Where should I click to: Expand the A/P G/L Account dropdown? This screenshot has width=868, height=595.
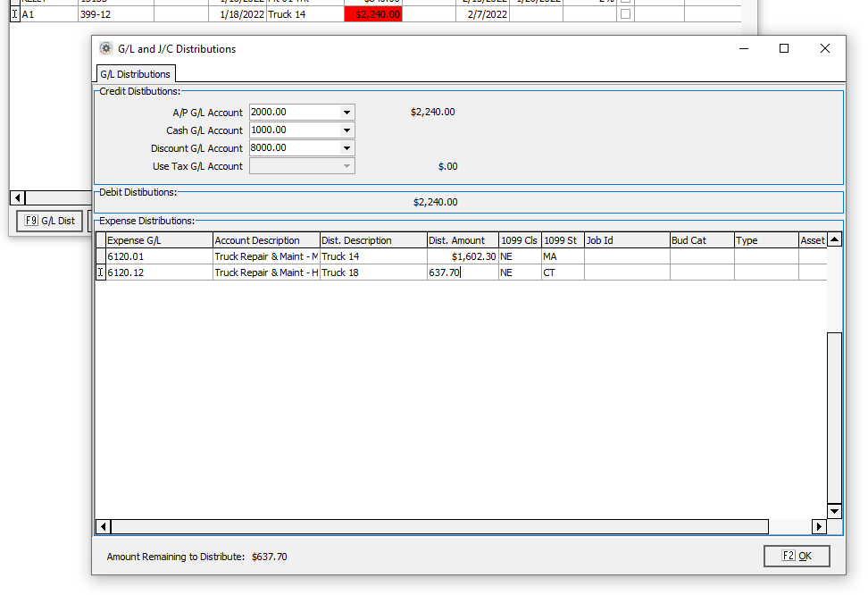point(346,113)
